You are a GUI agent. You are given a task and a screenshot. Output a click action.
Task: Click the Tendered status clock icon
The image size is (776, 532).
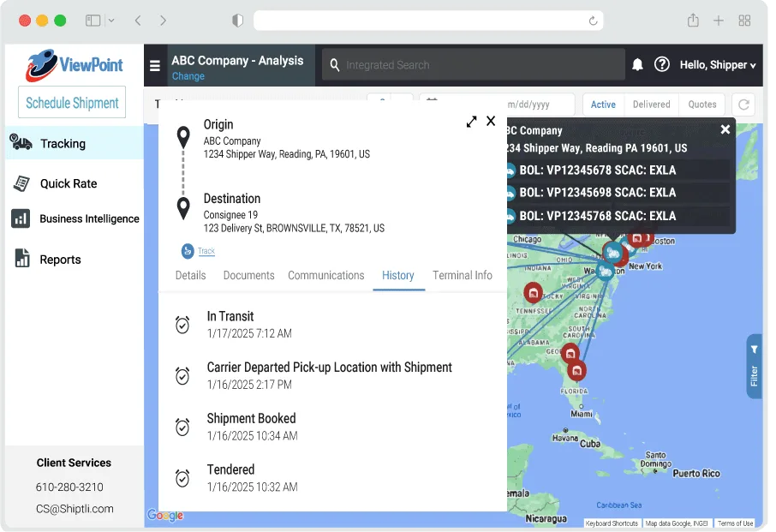click(182, 477)
